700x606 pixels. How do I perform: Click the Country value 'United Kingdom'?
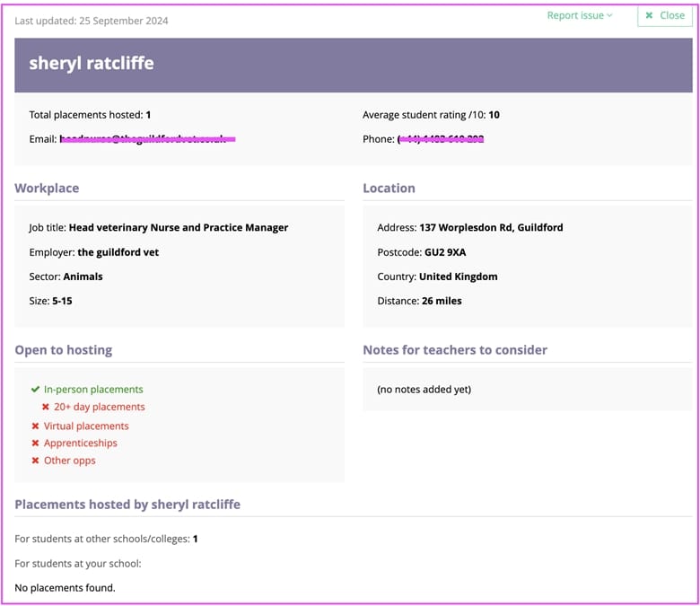click(x=458, y=277)
